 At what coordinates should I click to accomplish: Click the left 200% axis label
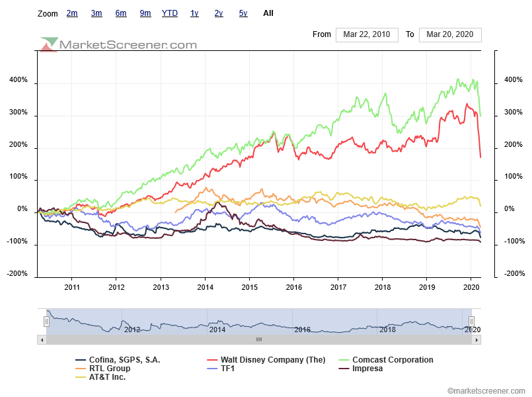[19, 144]
